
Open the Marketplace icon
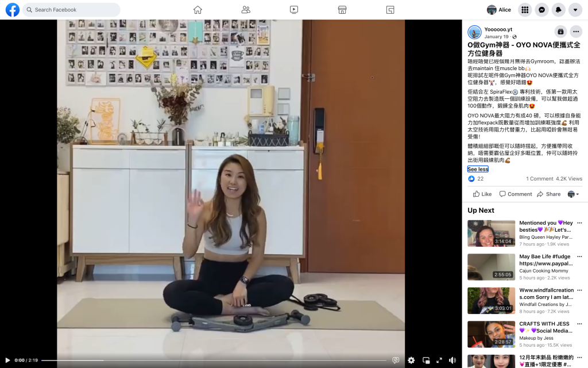click(342, 10)
